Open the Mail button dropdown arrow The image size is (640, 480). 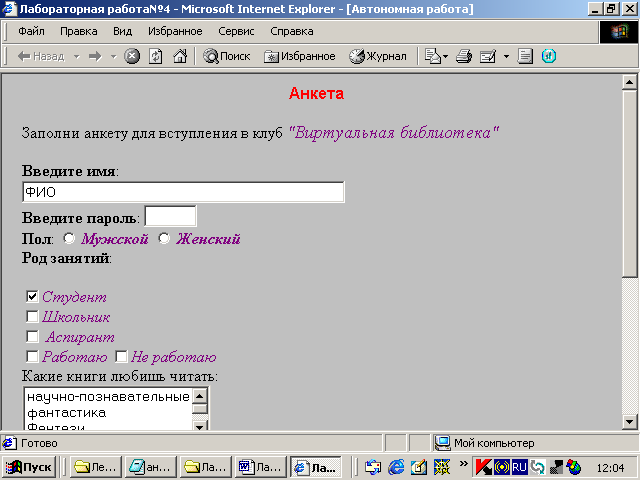pyautogui.click(x=445, y=56)
